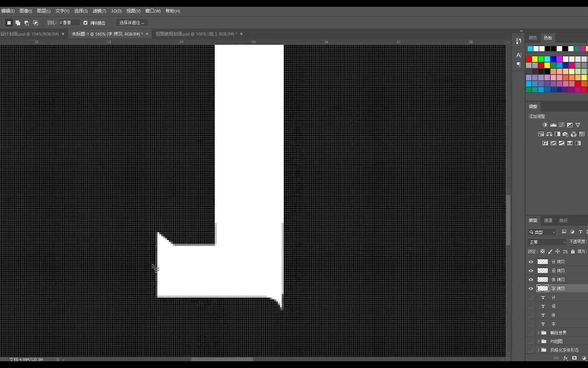The height and width of the screenshot is (368, 588).
Task: Hide the 计 拷贝 layer
Action: click(x=531, y=262)
